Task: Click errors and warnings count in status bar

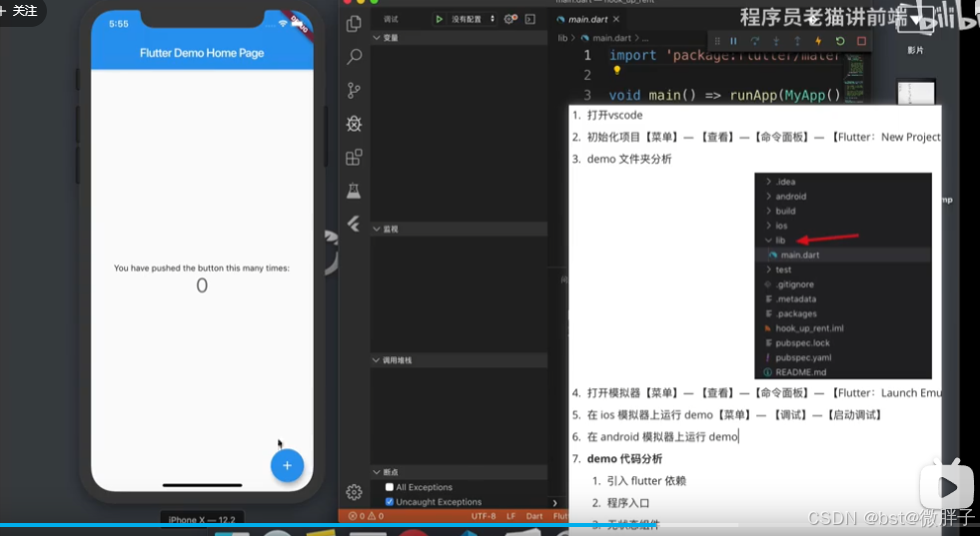Action: tap(367, 516)
